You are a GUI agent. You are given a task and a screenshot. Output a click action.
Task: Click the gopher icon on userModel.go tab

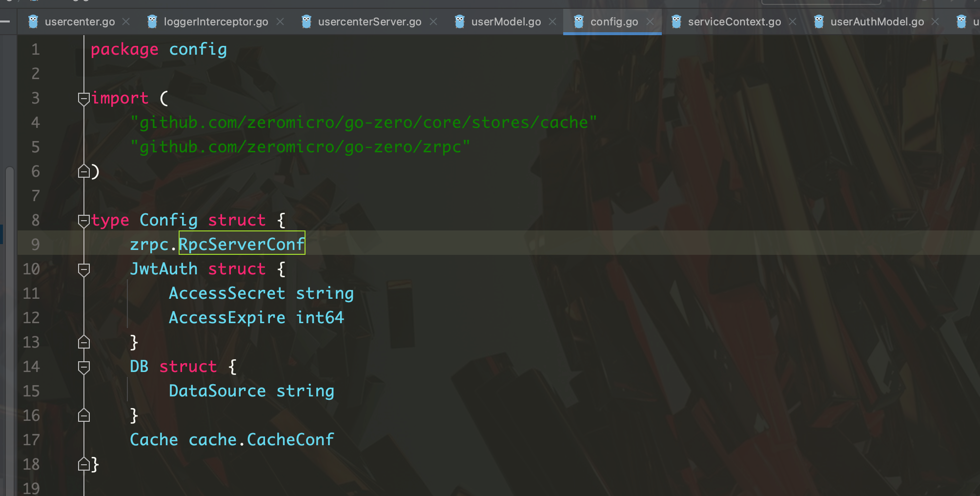[460, 21]
